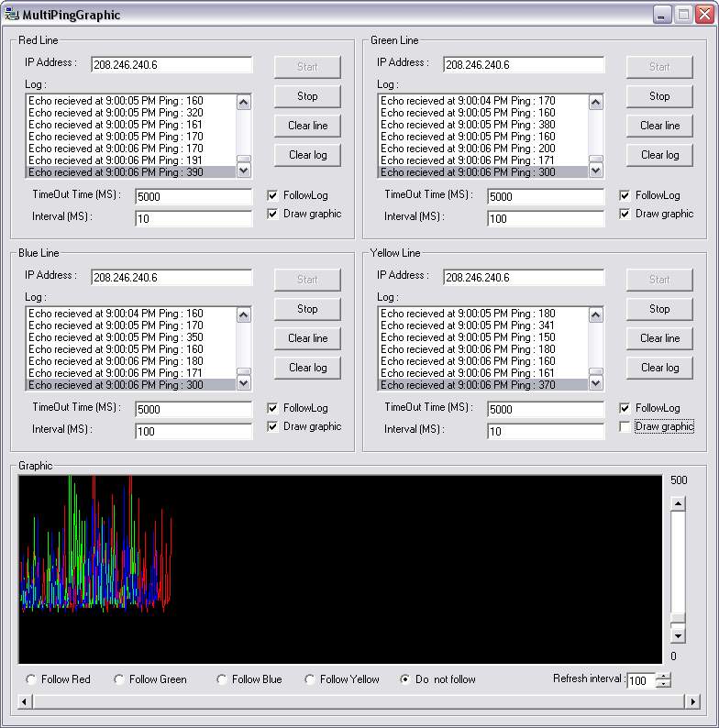Viewport: 719px width, 728px height.
Task: Select the Follow Green radio button
Action: (x=119, y=679)
